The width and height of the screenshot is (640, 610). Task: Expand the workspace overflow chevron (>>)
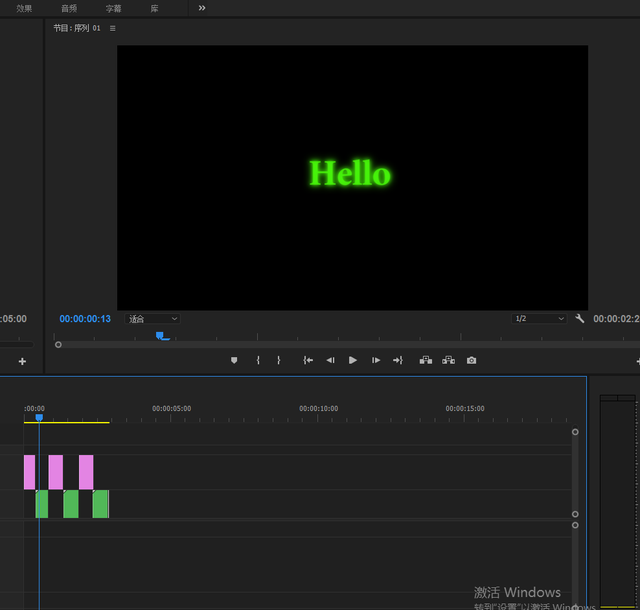tap(202, 8)
